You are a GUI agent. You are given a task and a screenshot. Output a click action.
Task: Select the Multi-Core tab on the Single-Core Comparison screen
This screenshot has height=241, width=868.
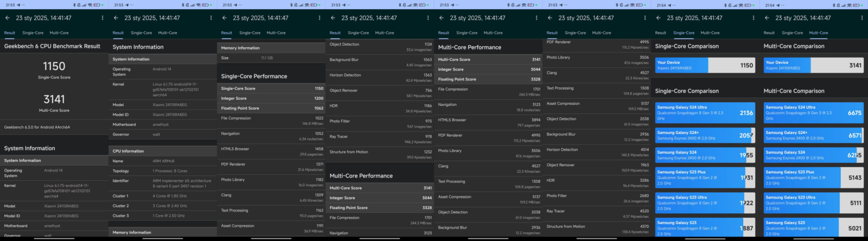click(710, 33)
